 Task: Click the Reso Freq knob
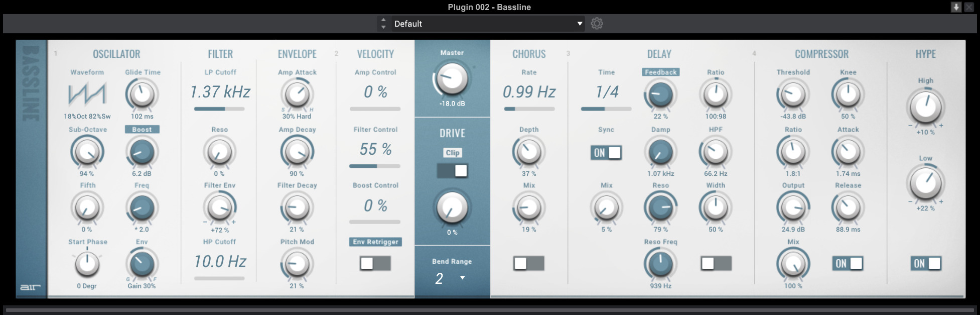click(x=661, y=264)
